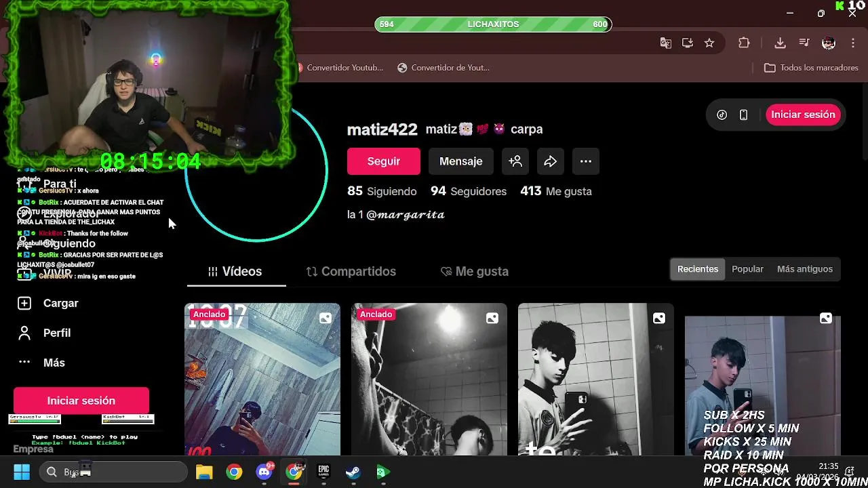
Task: Open the media controls icon in Chrome toolbar
Action: click(x=804, y=43)
